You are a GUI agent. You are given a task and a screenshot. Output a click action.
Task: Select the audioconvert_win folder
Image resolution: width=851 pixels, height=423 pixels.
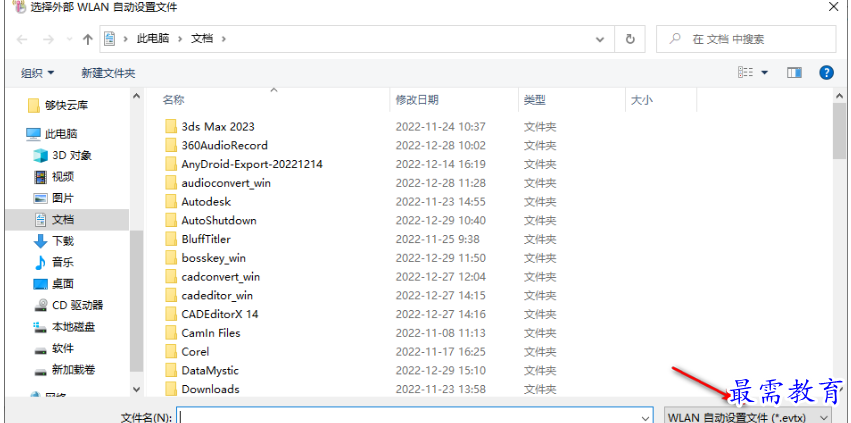226,183
